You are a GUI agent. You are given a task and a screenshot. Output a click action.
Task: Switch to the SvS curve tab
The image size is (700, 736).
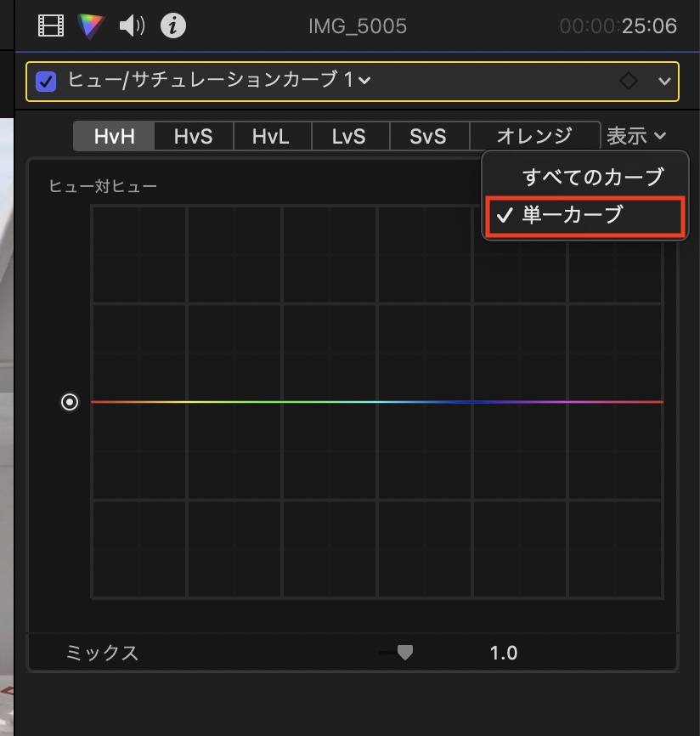coord(428,136)
